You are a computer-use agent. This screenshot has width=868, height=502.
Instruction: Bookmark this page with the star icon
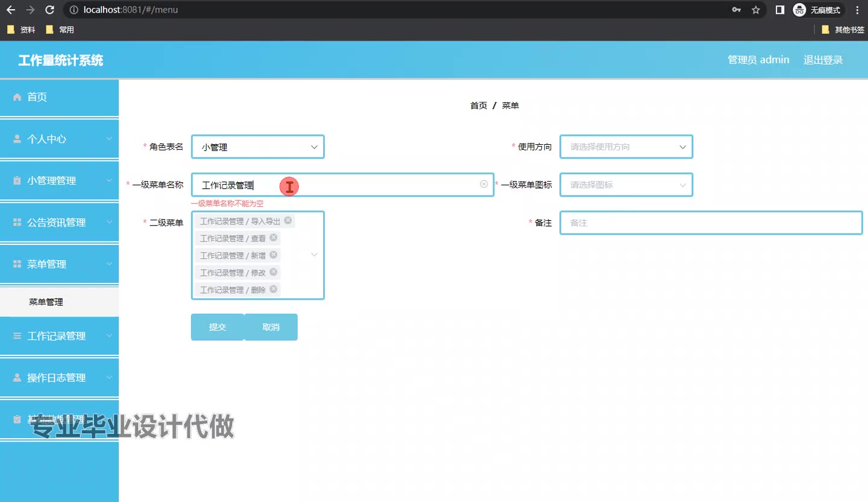756,10
